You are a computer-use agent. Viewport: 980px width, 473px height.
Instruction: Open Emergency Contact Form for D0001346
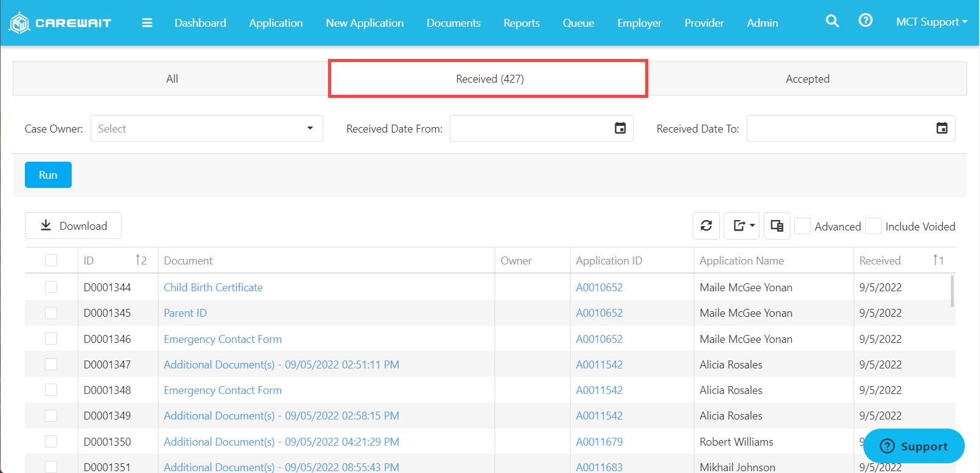(223, 339)
